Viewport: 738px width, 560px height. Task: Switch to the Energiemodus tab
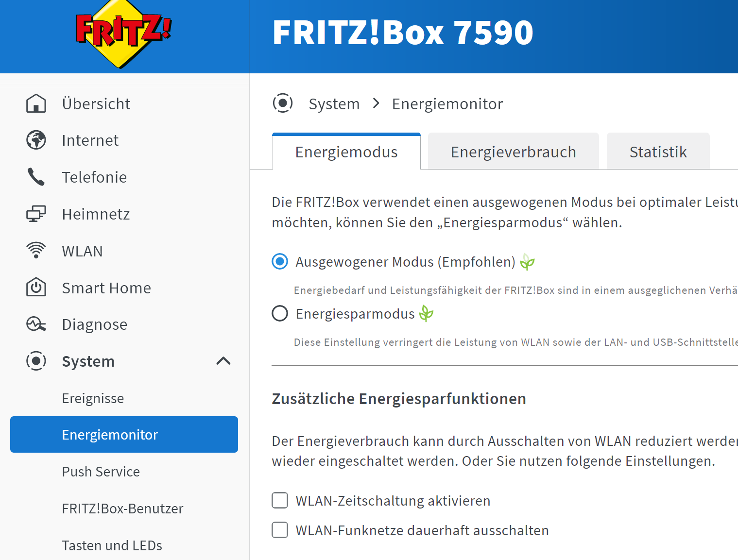[x=346, y=152]
